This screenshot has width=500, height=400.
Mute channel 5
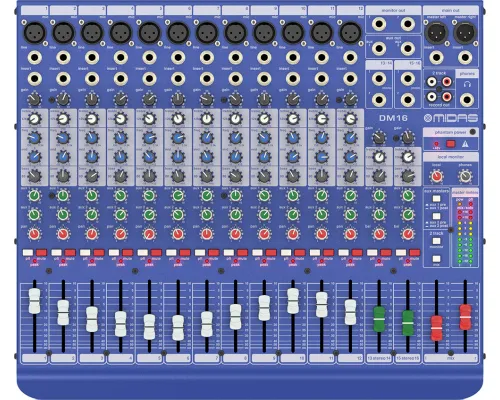tap(156, 252)
